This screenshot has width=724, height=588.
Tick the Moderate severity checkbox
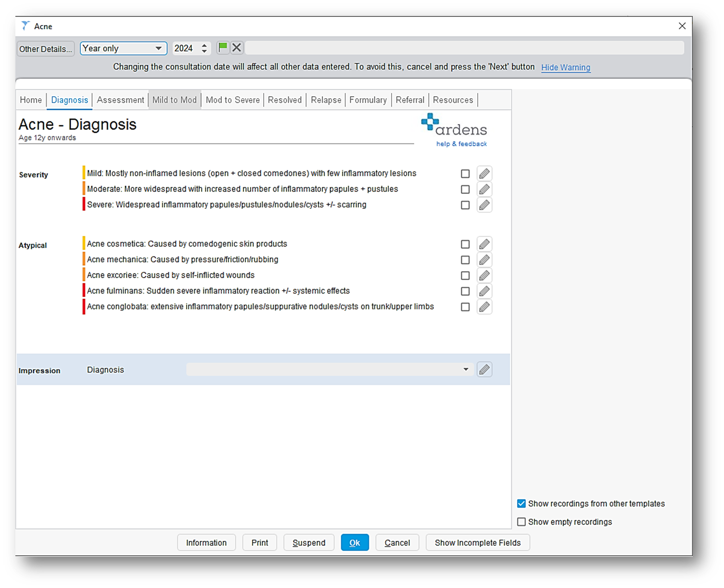coord(465,190)
